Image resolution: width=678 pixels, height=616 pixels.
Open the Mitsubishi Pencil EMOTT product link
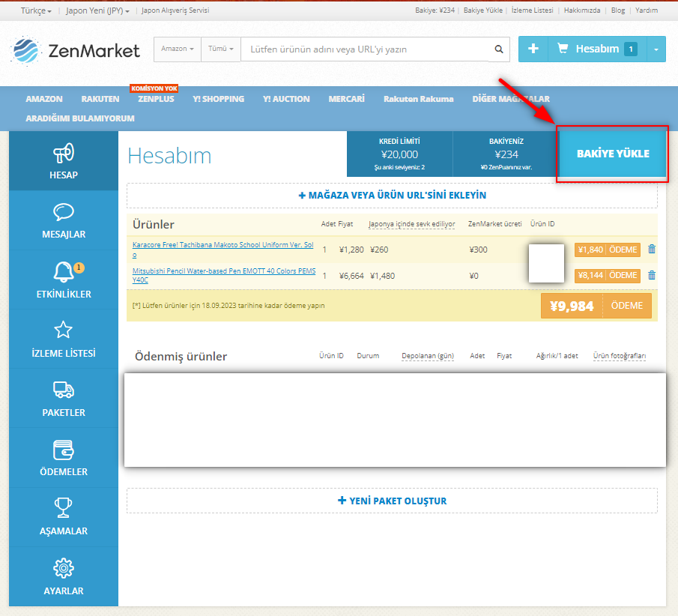pyautogui.click(x=224, y=276)
